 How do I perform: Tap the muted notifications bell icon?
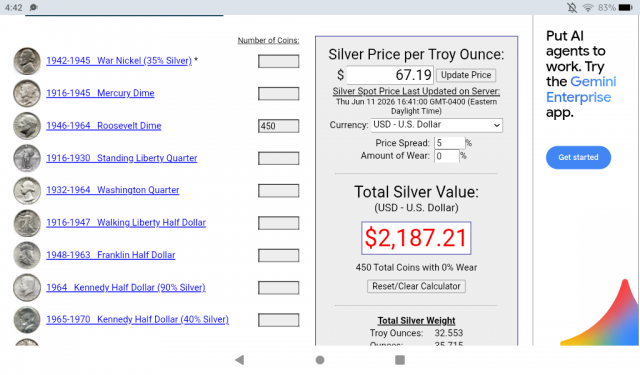pos(572,7)
